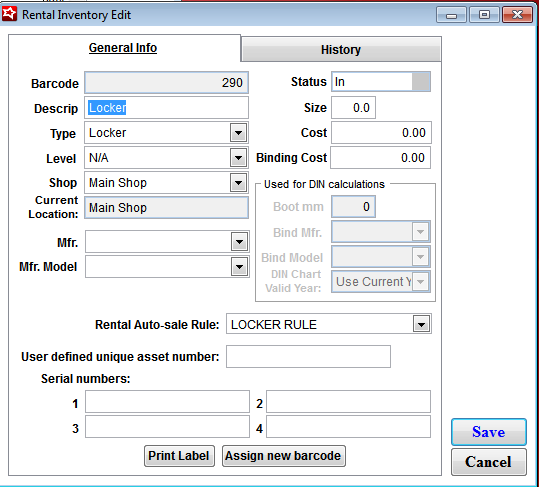Screen dimensions: 539x487
Task: Open the Status dropdown showing In
Action: click(x=381, y=82)
